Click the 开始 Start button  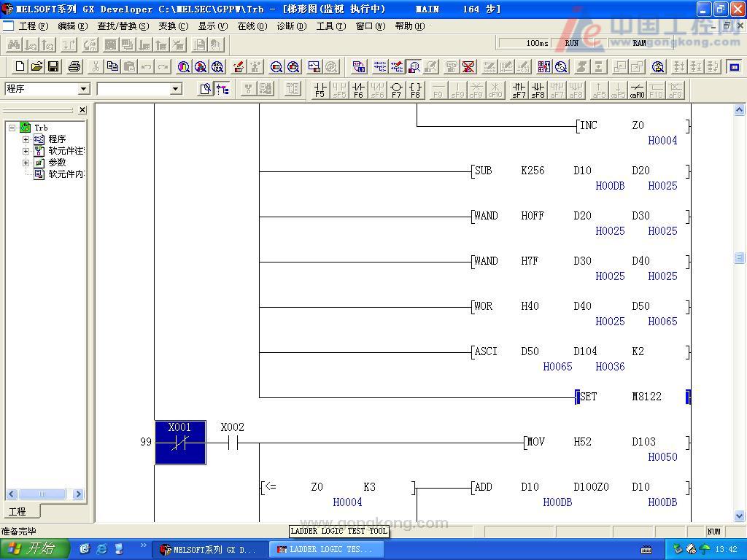[34, 549]
